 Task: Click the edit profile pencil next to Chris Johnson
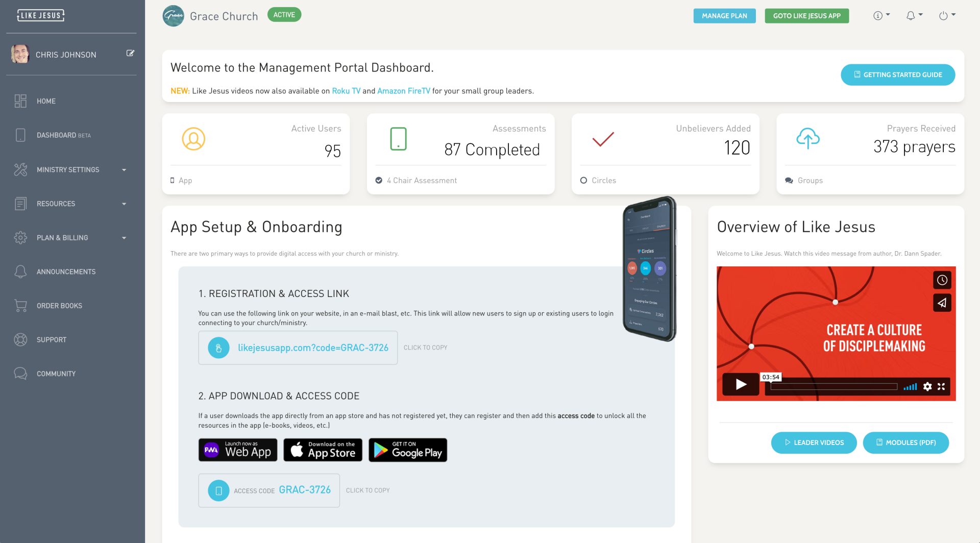[131, 53]
